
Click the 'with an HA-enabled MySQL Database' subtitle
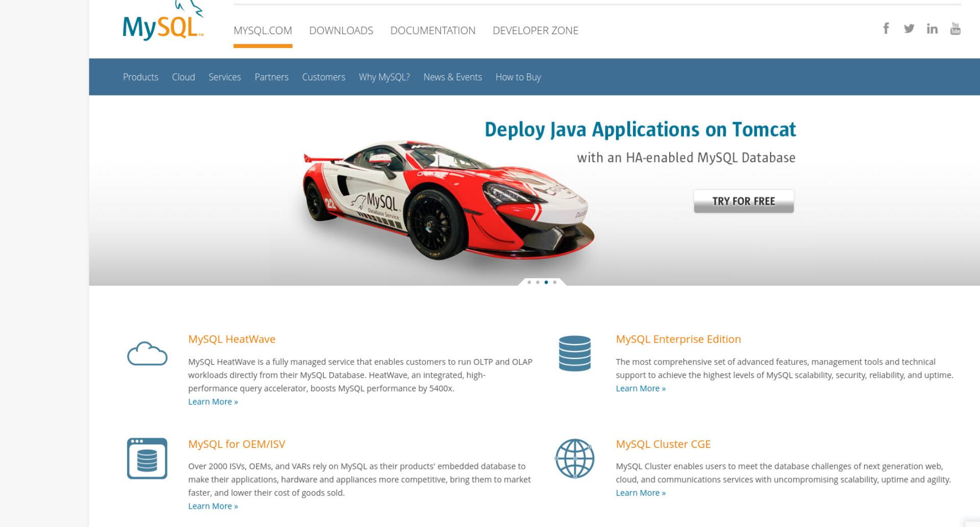[686, 158]
